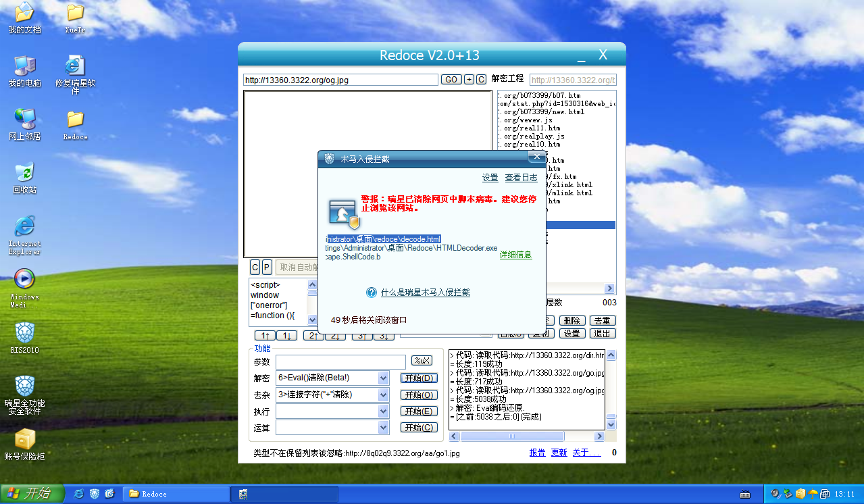Screen dimensions: 864x504
Task: Click the %uX button
Action: [422, 361]
